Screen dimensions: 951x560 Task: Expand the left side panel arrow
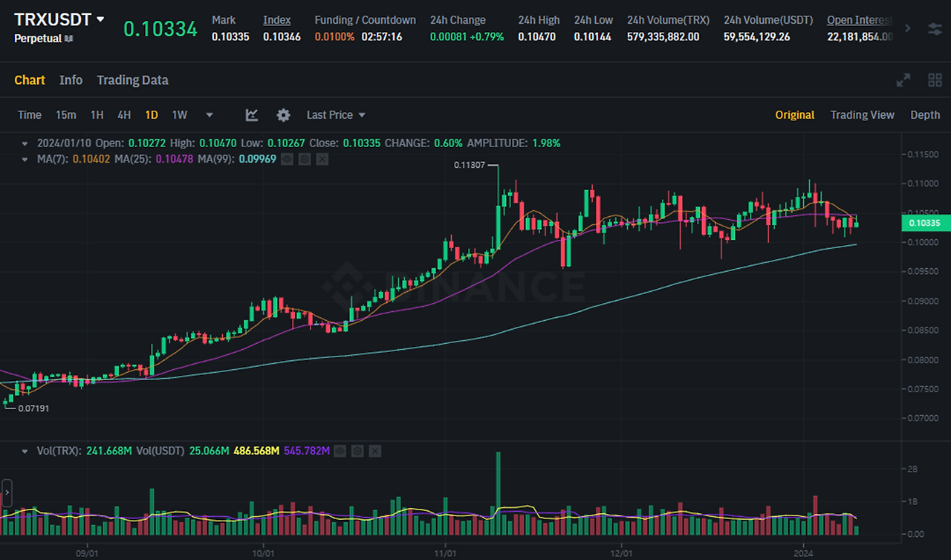coord(7,492)
